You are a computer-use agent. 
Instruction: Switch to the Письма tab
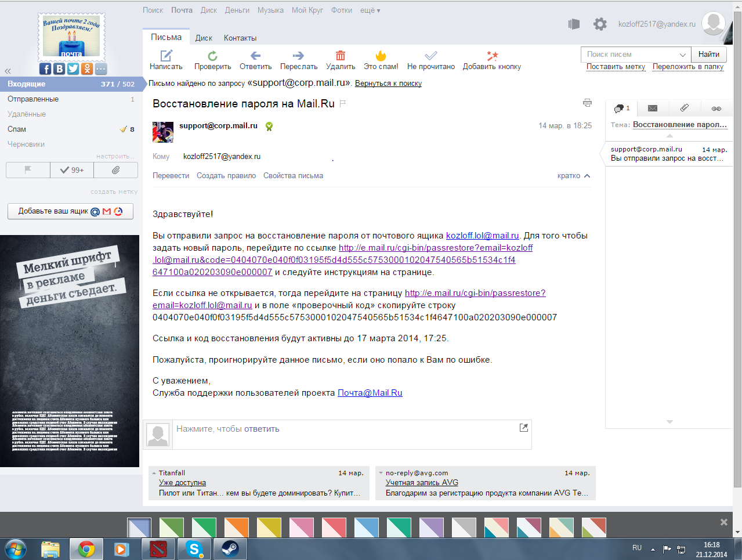coord(166,37)
